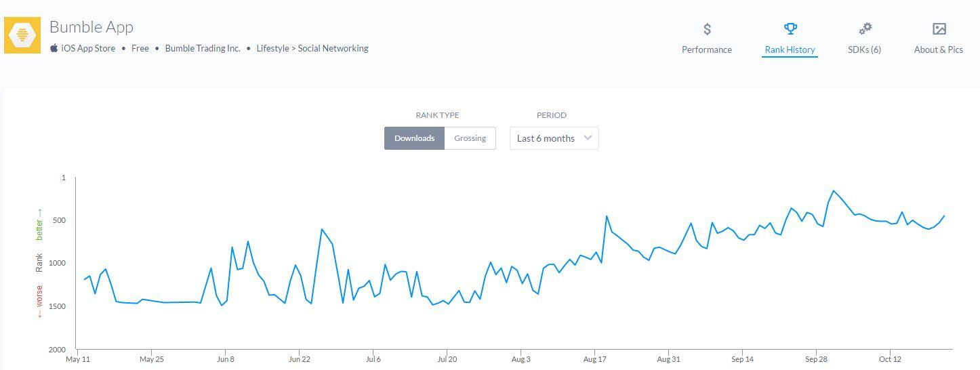Click the May 25 x-axis label

point(152,359)
